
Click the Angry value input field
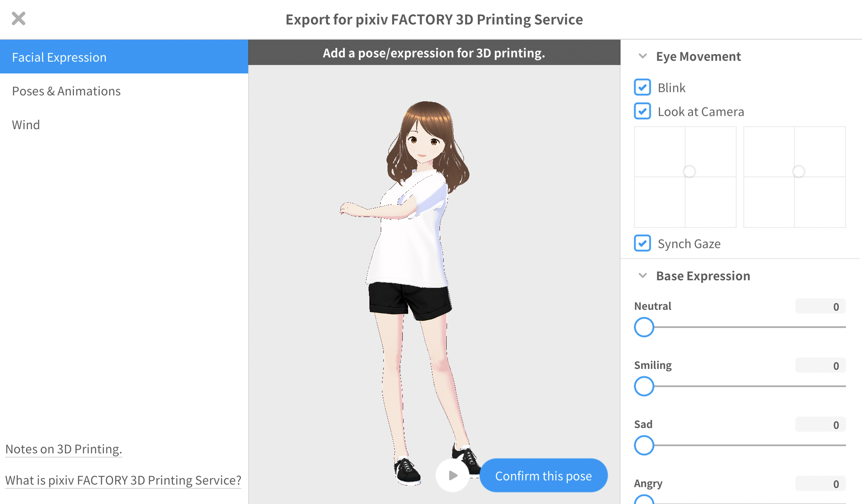pyautogui.click(x=820, y=484)
